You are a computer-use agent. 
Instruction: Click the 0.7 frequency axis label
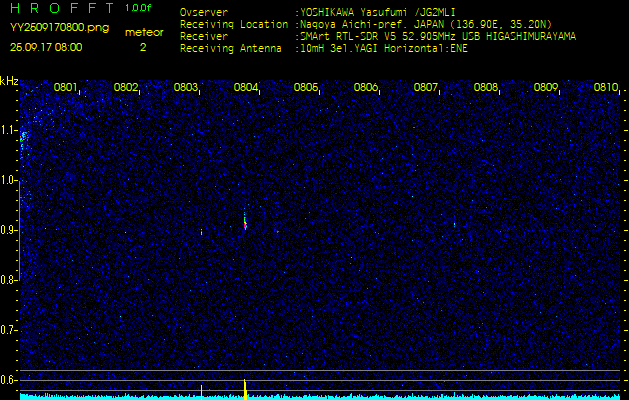click(x=9, y=330)
